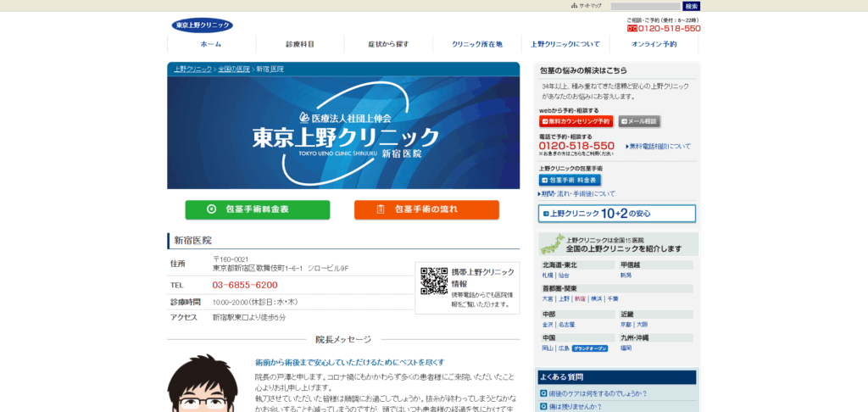Select the 岡山 clinic link

click(x=548, y=348)
